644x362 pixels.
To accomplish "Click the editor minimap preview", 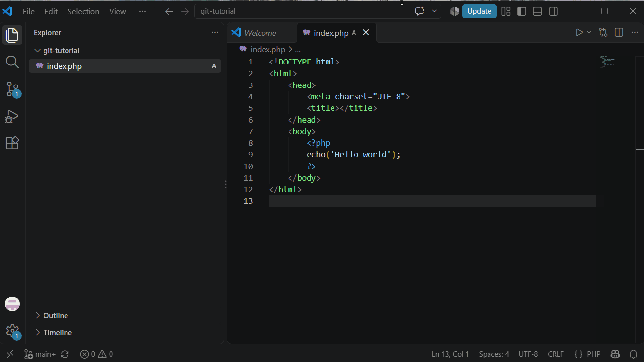I will (607, 63).
